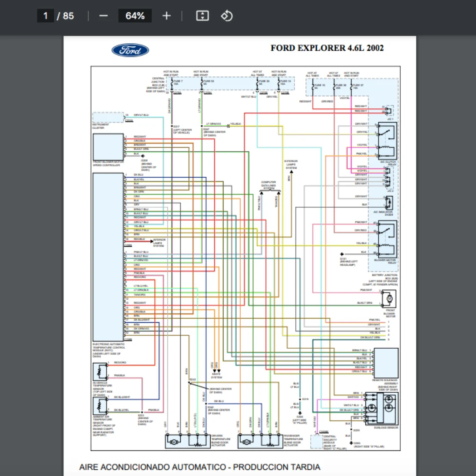This screenshot has width=476, height=476.
Task: Click the "SEATS SYSTEM" label
Action: [x=216, y=376]
